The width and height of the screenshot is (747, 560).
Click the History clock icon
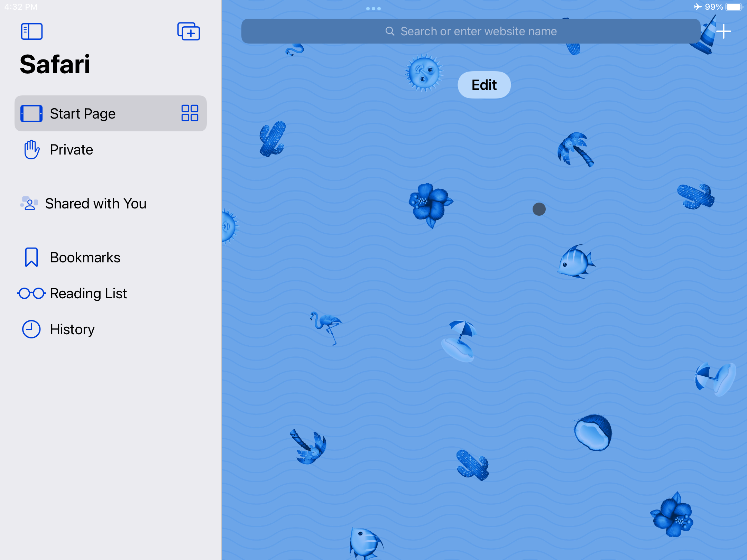(31, 329)
